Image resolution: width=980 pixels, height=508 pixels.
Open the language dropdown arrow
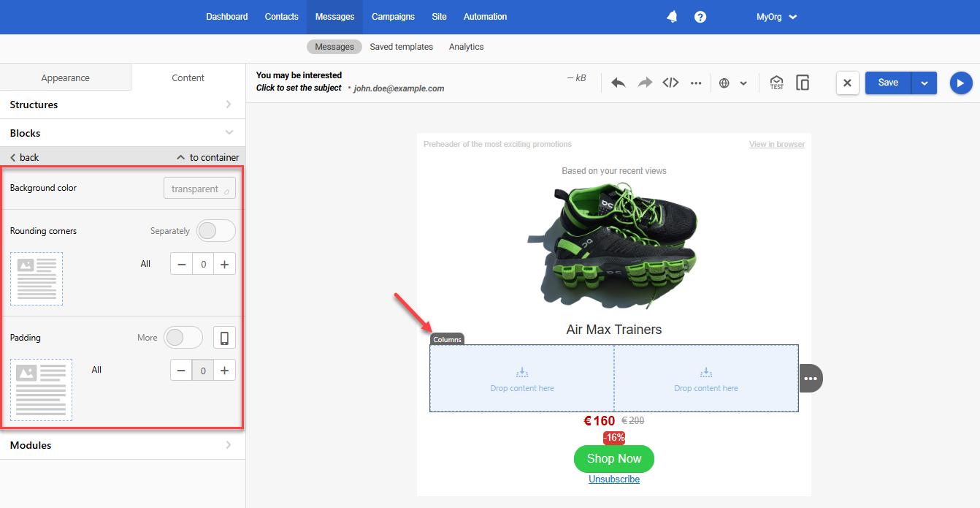click(743, 83)
